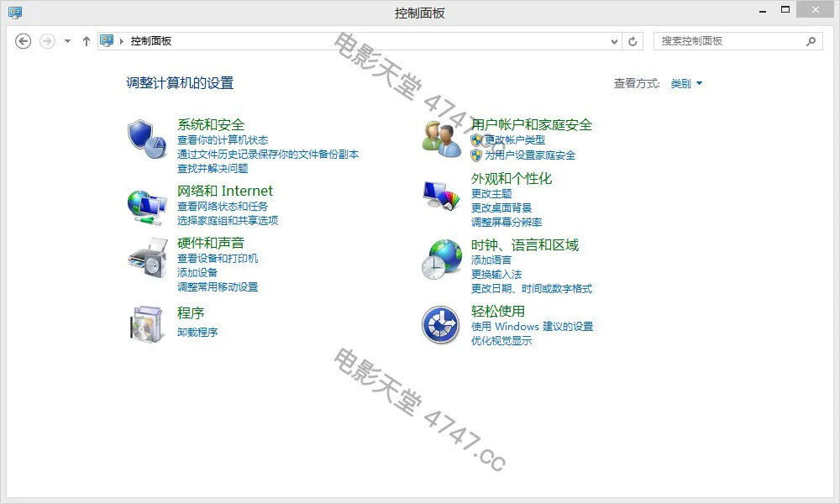Open recent locations dropdown arrow
This screenshot has height=504, width=840.
67,41
